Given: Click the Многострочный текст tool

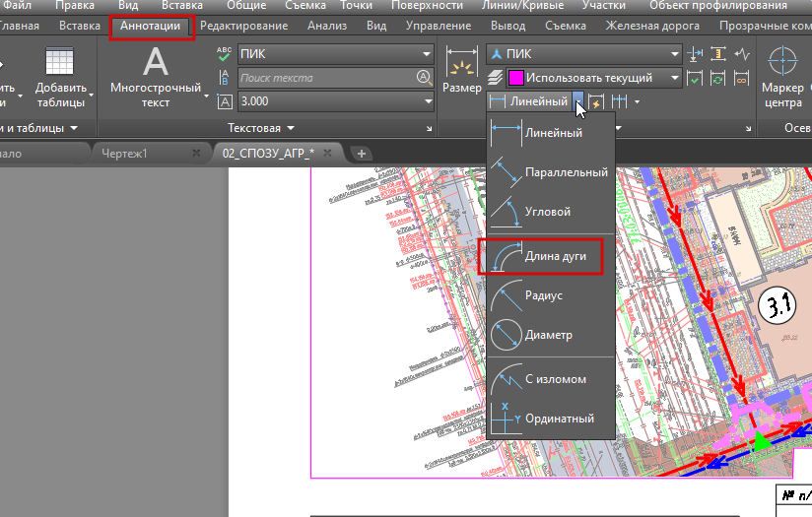Looking at the screenshot, I should [156, 77].
